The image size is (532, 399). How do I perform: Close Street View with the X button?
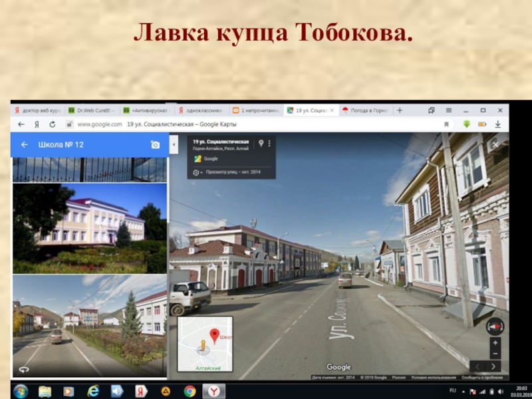click(495, 145)
